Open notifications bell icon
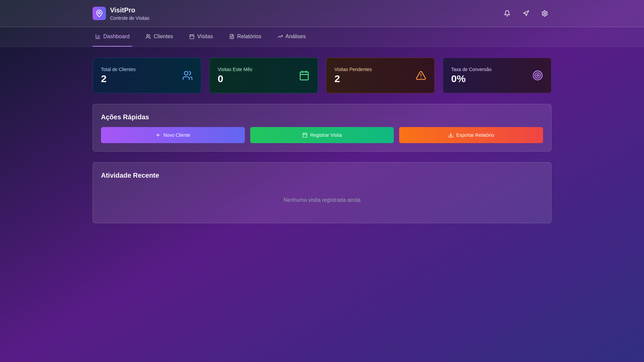Viewport: 644px width, 362px height. pos(507,13)
